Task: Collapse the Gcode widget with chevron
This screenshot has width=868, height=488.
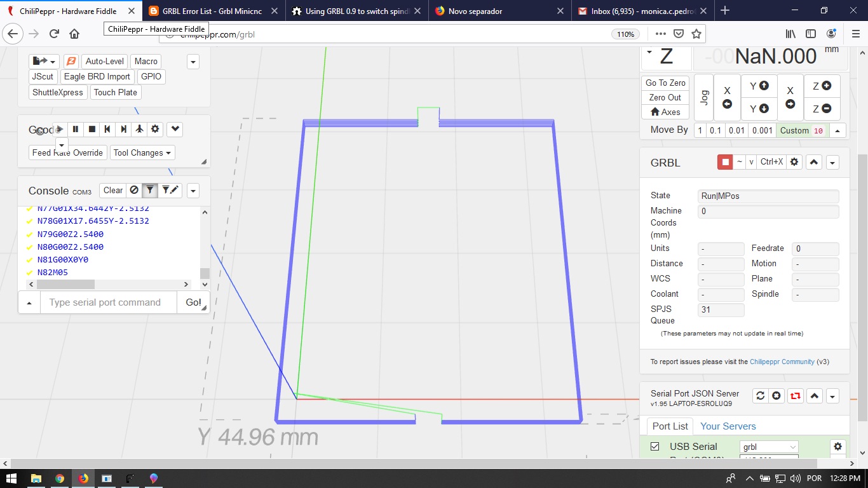Action: coord(175,129)
